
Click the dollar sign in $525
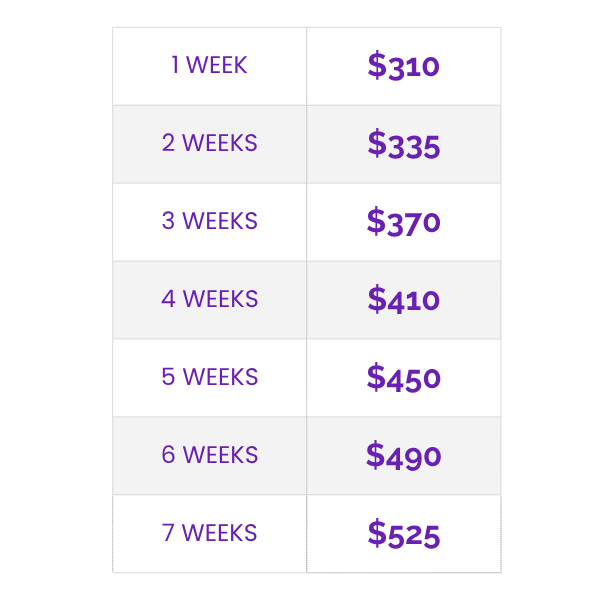376,533
